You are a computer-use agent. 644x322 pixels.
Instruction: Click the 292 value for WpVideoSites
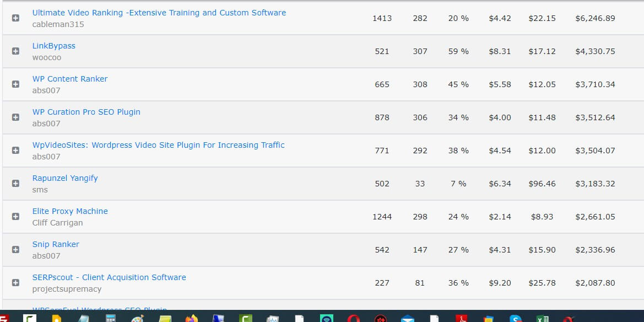[x=420, y=151]
